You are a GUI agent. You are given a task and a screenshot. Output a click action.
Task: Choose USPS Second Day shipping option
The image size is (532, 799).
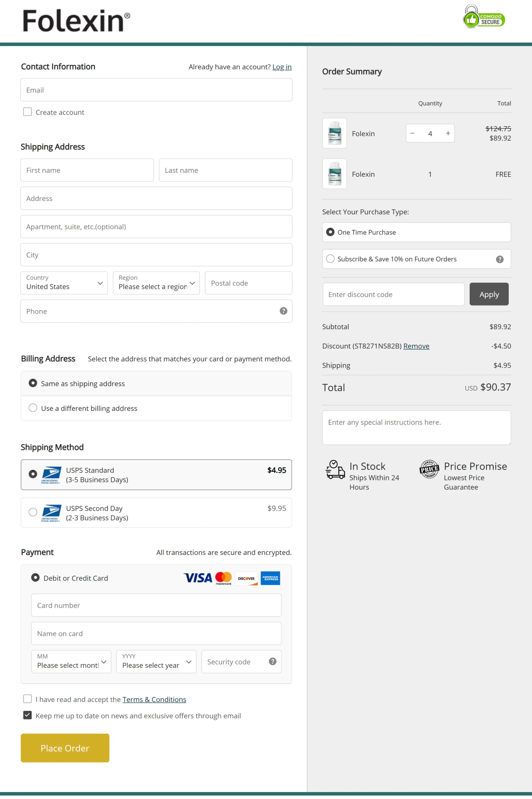pyautogui.click(x=33, y=512)
